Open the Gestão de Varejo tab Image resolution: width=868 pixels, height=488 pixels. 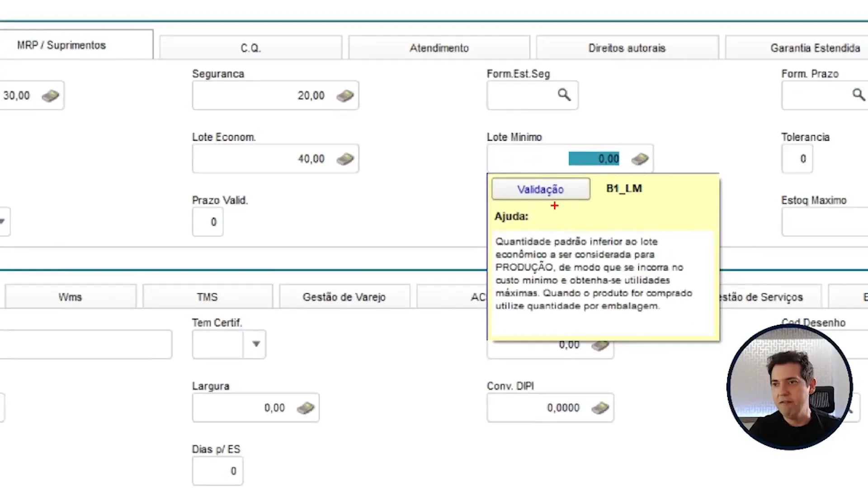pos(344,297)
